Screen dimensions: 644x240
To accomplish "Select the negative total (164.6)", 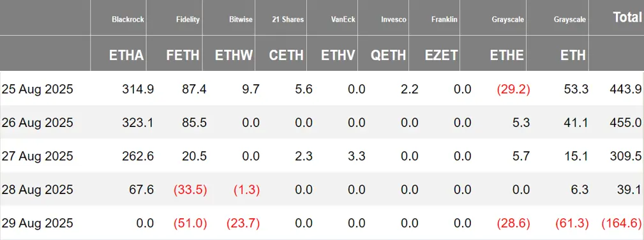I will point(622,223).
